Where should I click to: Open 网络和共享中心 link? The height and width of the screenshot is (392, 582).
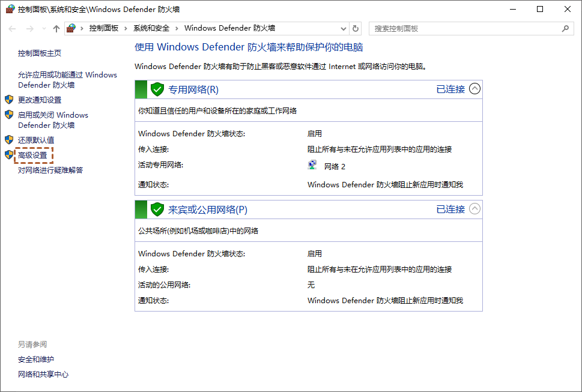tap(43, 375)
